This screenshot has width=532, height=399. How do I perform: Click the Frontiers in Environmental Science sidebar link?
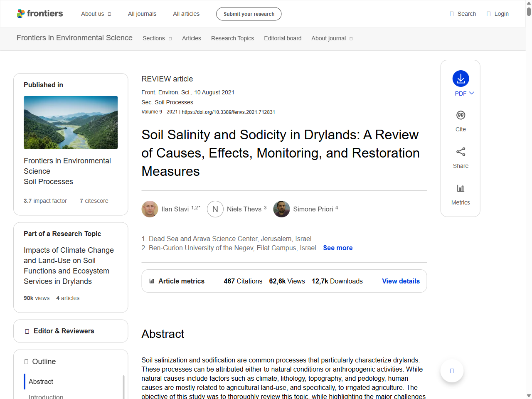click(67, 166)
